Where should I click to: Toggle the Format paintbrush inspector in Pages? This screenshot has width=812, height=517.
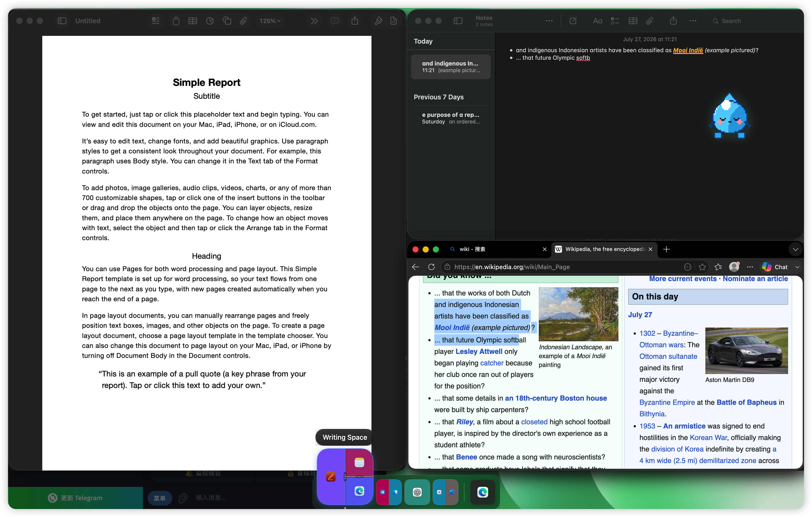(x=378, y=21)
